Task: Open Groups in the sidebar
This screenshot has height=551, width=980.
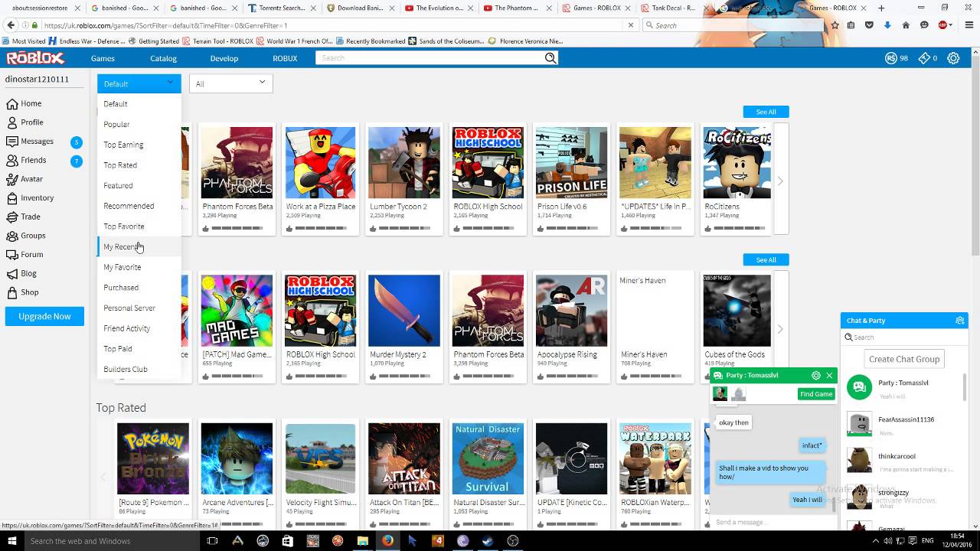Action: tap(25, 236)
